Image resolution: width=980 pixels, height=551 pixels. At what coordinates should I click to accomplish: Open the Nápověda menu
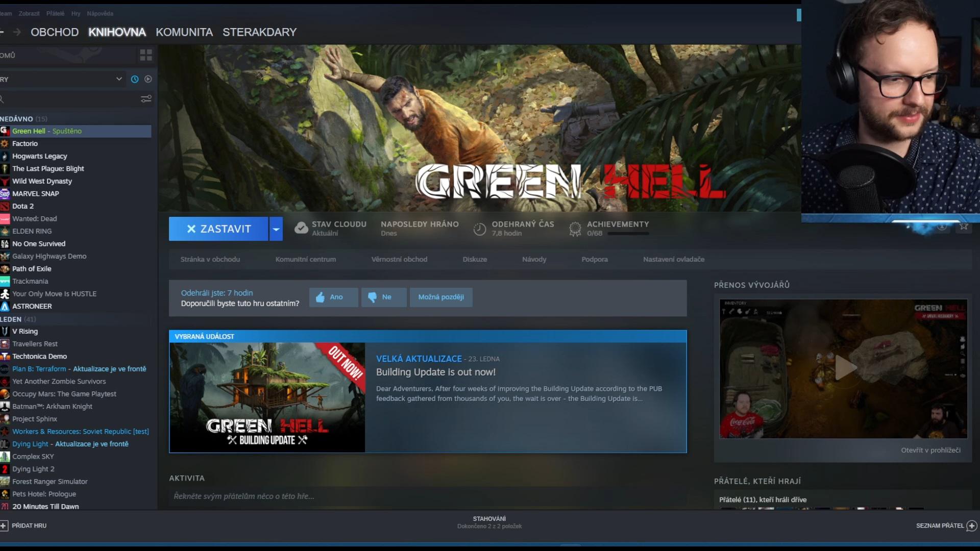[x=100, y=14]
